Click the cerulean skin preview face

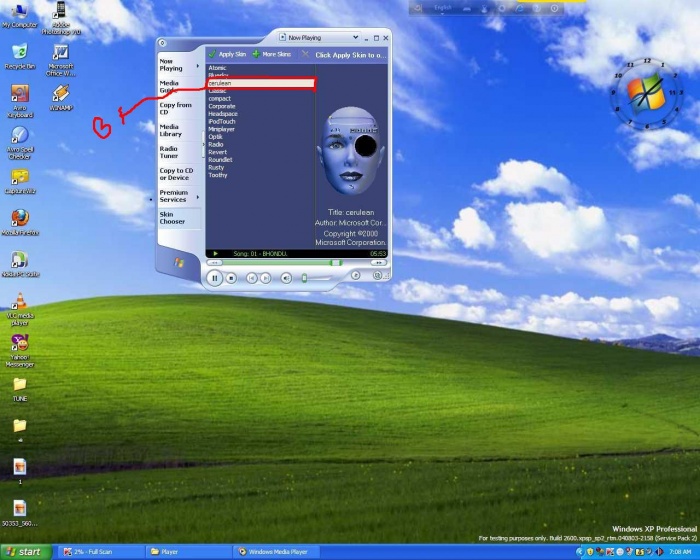click(x=350, y=150)
